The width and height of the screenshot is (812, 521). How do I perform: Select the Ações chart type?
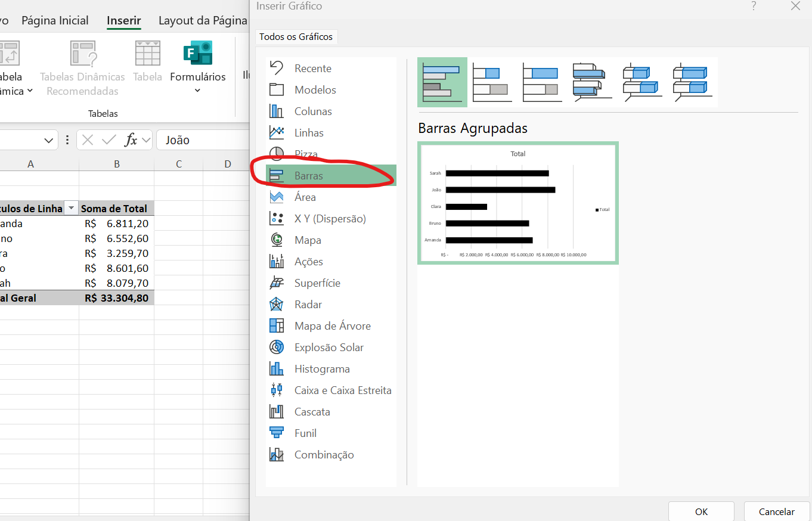tap(331, 262)
